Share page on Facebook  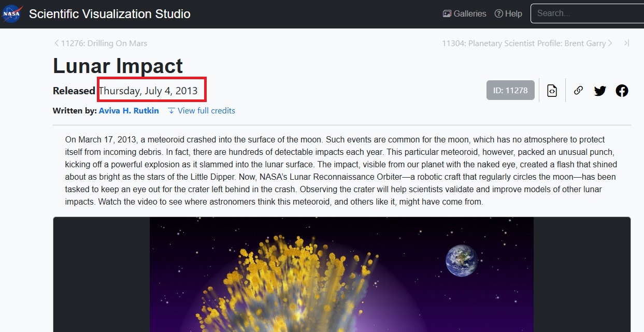[622, 91]
